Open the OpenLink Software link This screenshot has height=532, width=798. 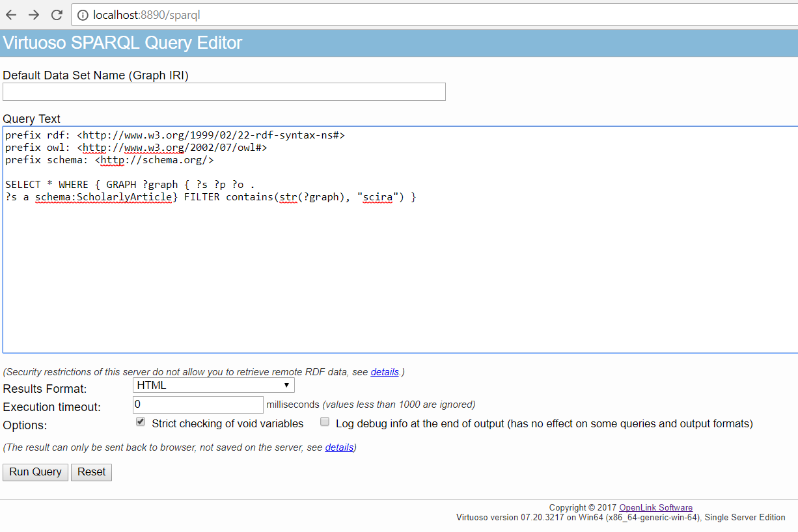click(655, 508)
